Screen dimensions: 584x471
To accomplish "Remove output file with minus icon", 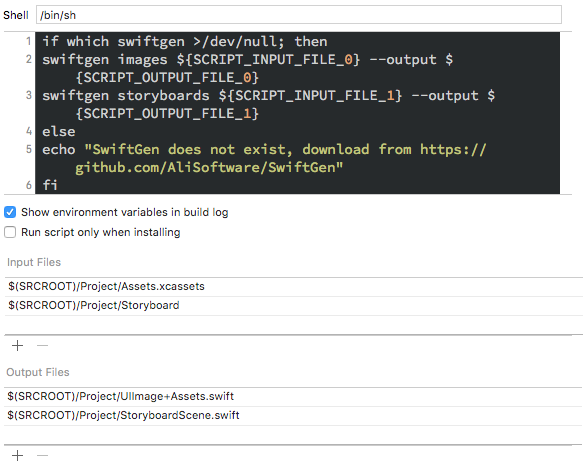I will (x=42, y=455).
